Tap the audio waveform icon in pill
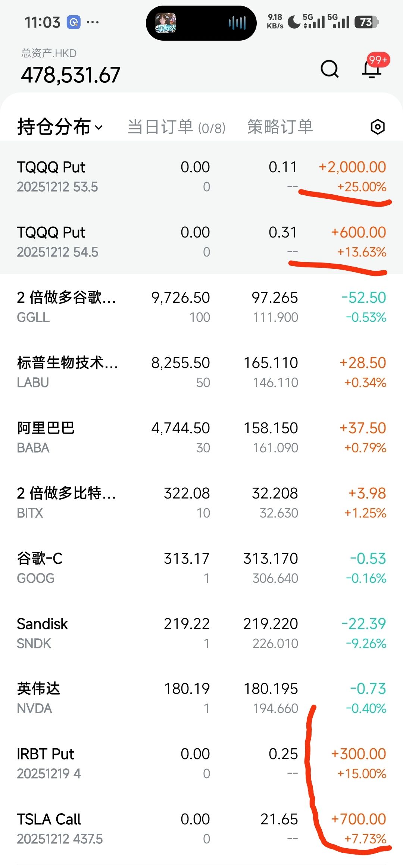 [x=237, y=23]
